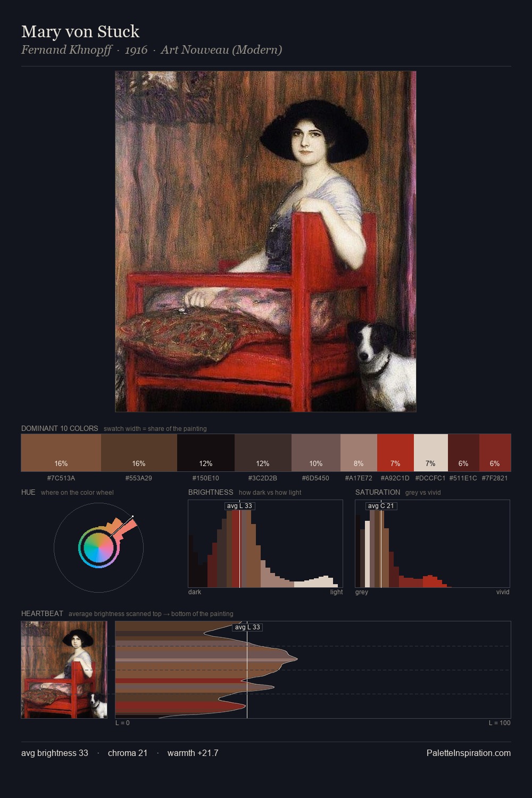
Task: Click 'how dark vs how light' caption
Action: [x=270, y=492]
